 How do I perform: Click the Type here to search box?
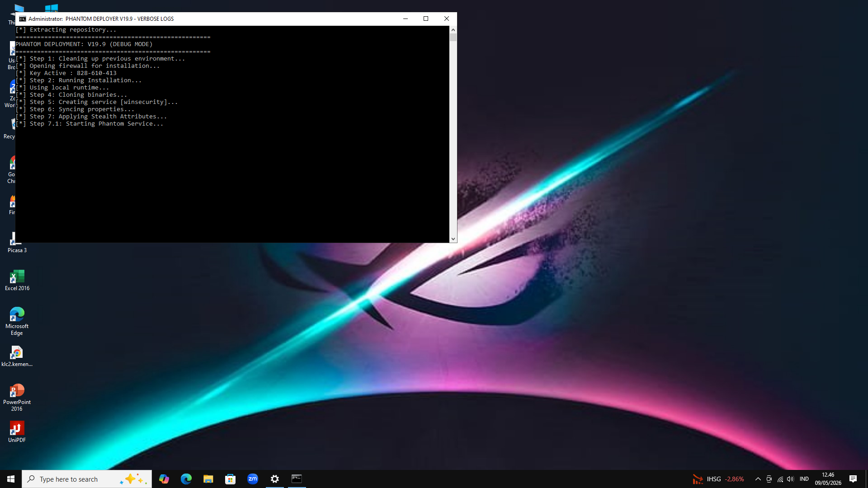pos(87,479)
